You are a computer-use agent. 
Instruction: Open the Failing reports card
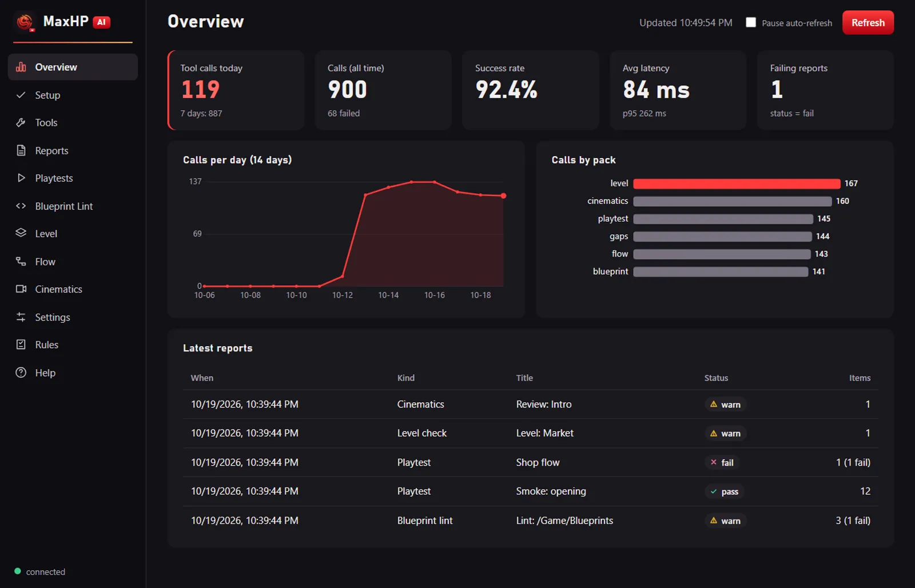tap(825, 90)
